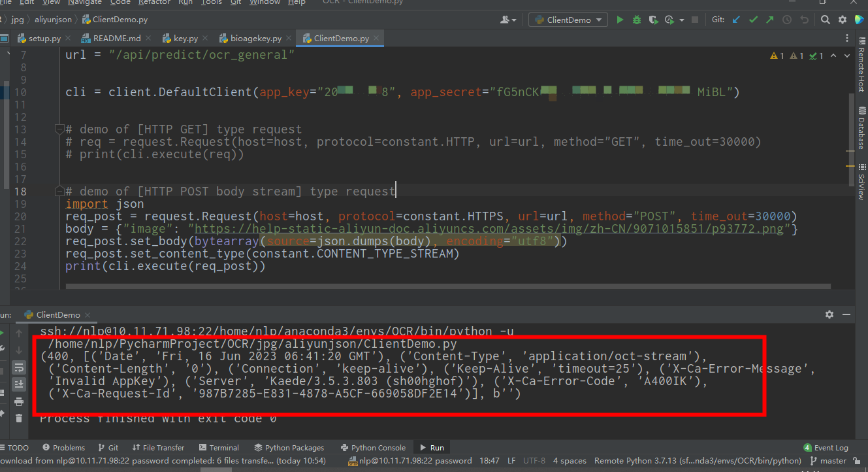Image resolution: width=868 pixels, height=472 pixels.
Task: Change the 4 spaces indent setting
Action: pyautogui.click(x=570, y=461)
